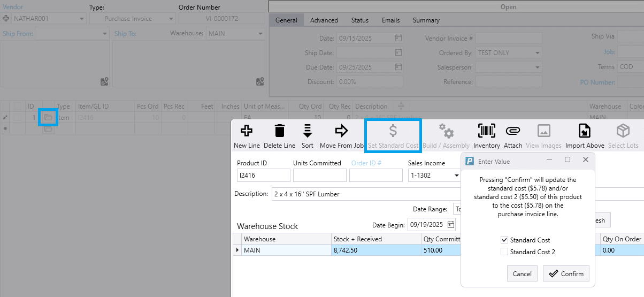Expand the Sales Income dropdown
The height and width of the screenshot is (297, 644).
pyautogui.click(x=456, y=176)
